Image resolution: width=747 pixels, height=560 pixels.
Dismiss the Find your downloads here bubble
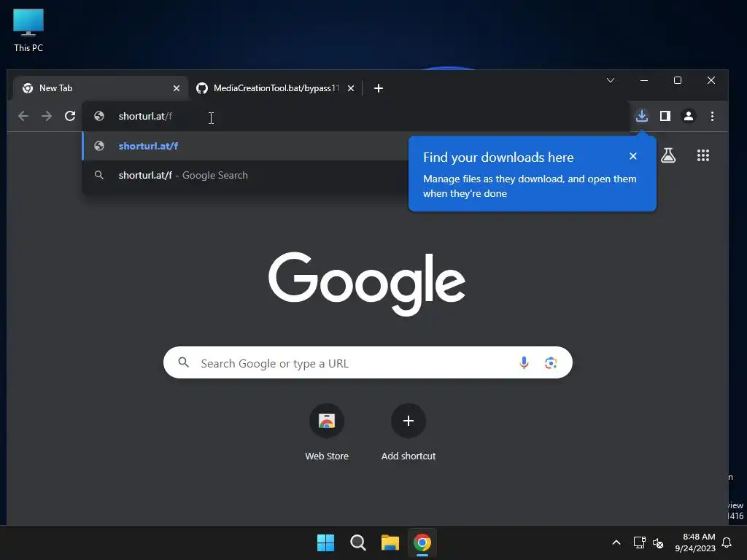(x=632, y=156)
